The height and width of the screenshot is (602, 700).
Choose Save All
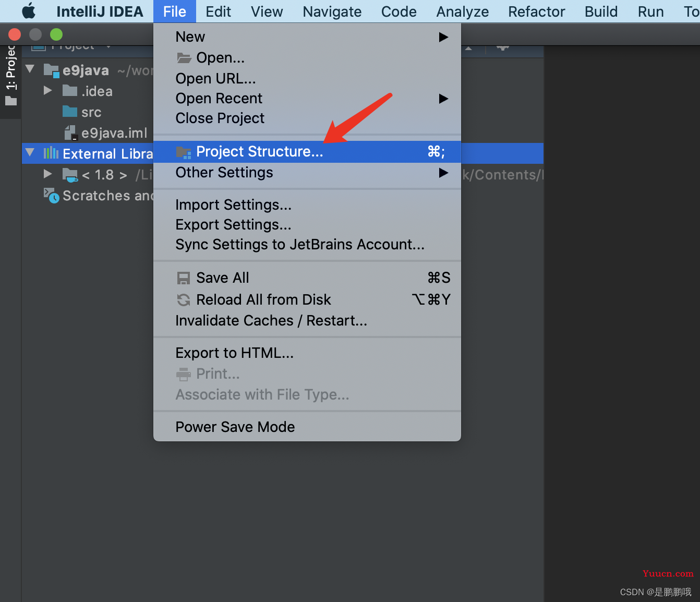coord(307,278)
